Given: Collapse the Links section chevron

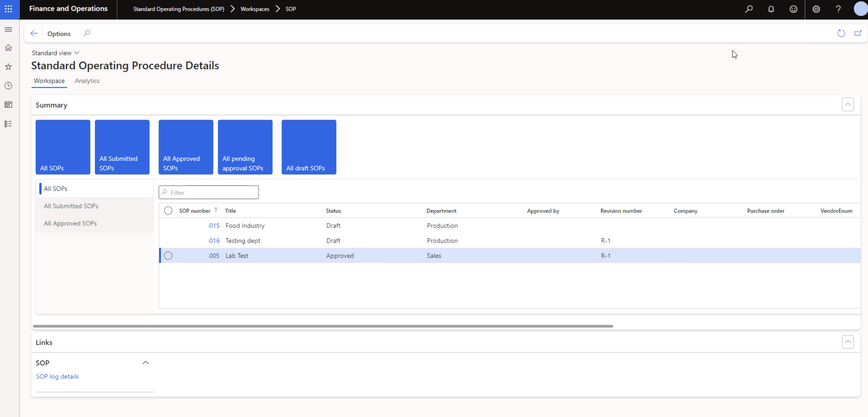Looking at the screenshot, I should click(x=848, y=342).
